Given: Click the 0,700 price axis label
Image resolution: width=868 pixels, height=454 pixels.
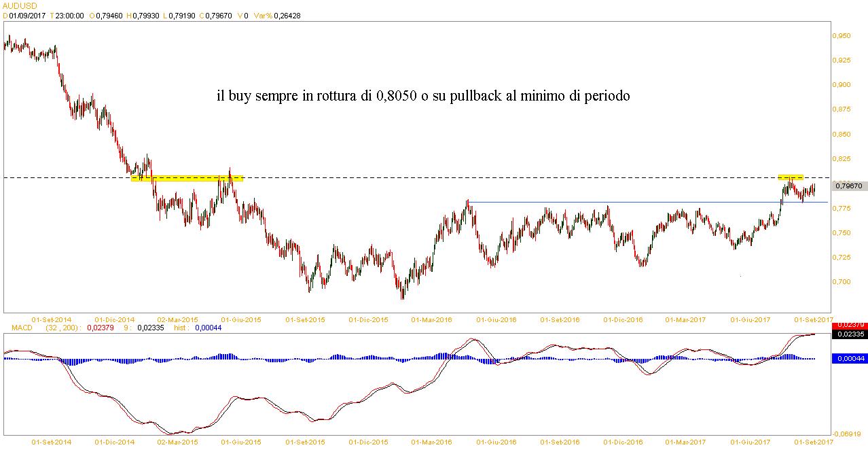Looking at the screenshot, I should 842,281.
